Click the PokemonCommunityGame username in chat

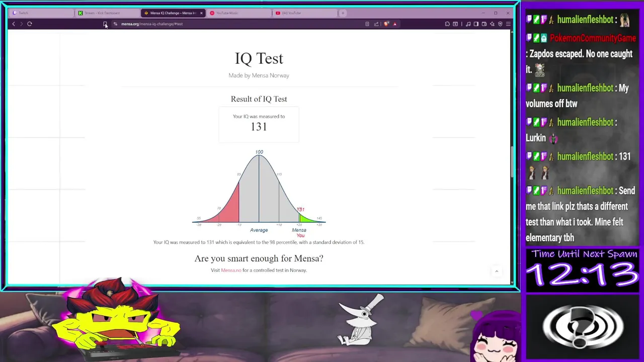(593, 38)
